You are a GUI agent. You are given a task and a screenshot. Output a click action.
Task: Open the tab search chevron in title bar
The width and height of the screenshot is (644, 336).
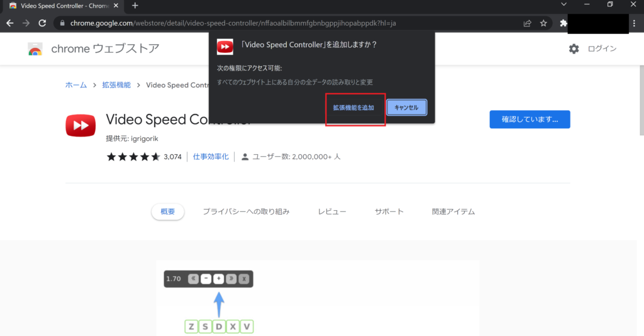click(x=564, y=4)
